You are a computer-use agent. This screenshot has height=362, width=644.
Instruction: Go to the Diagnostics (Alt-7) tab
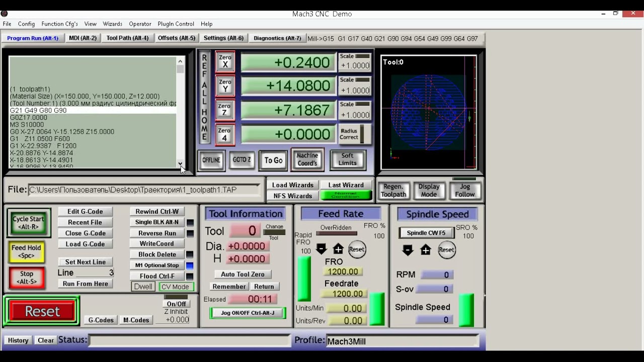click(277, 38)
